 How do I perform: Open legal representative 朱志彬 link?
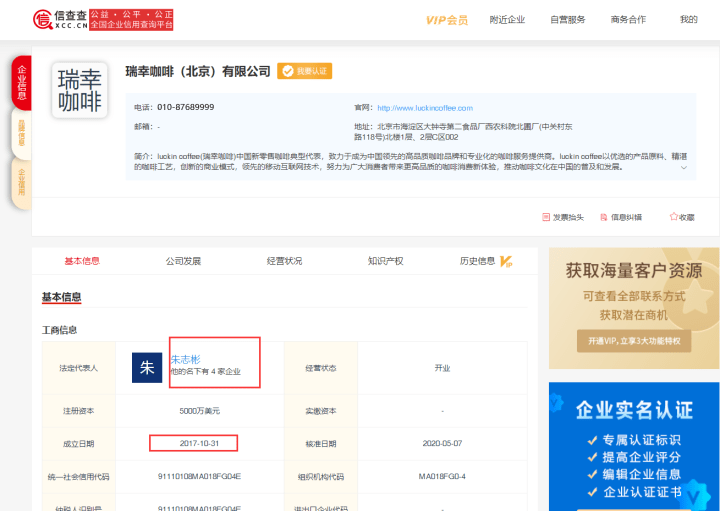click(x=186, y=359)
